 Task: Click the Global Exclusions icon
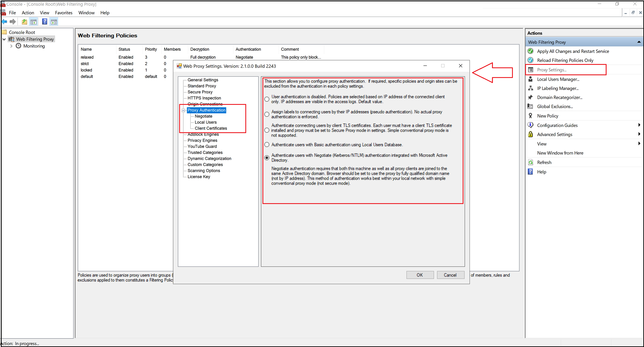[531, 106]
